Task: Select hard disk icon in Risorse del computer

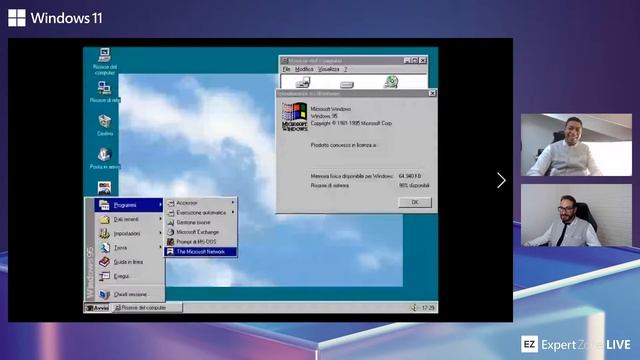Action: pyautogui.click(x=347, y=84)
